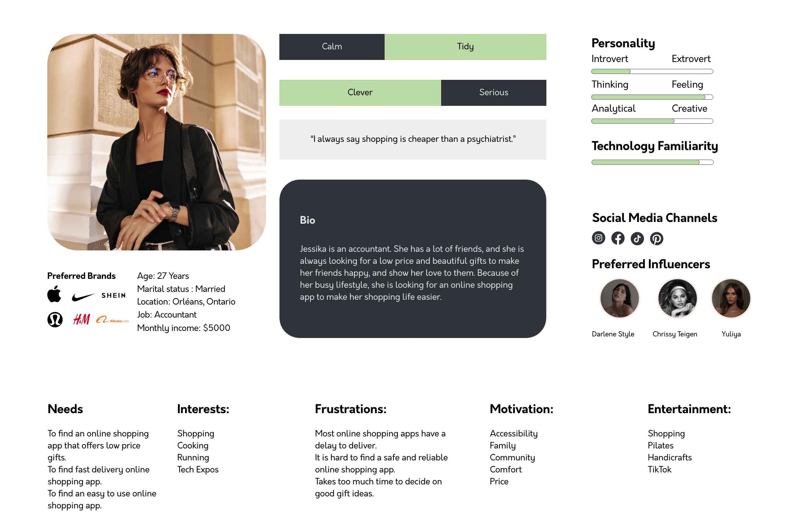Click the Instagram social media icon

pyautogui.click(x=598, y=238)
